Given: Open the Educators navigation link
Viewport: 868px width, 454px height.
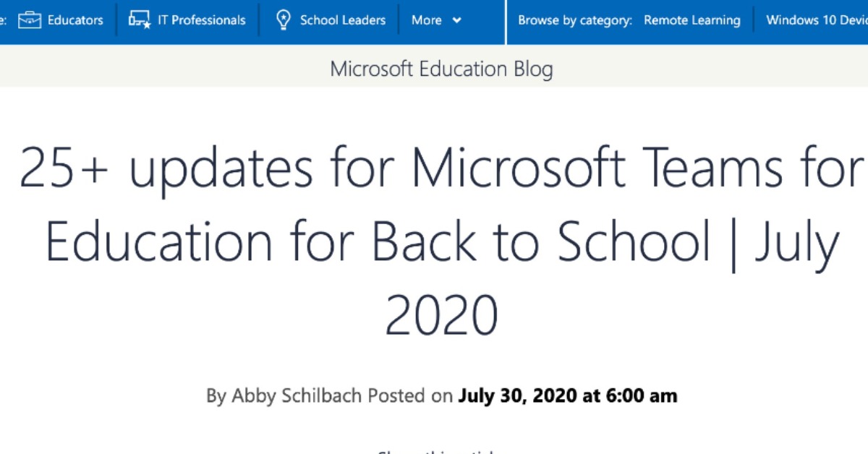Looking at the screenshot, I should point(75,20).
